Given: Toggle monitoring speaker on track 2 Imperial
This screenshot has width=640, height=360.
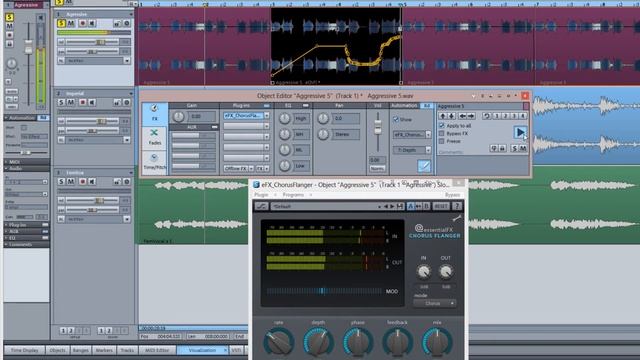Looking at the screenshot, I should (92, 102).
